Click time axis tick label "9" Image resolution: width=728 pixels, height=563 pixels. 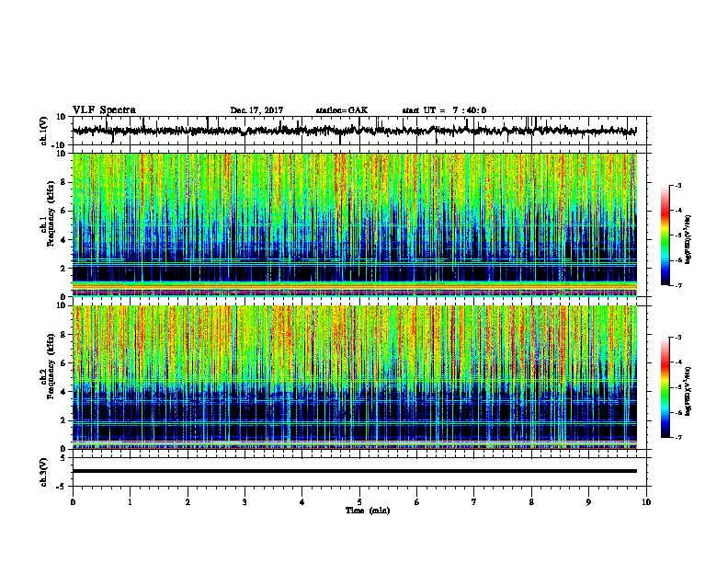coord(588,502)
